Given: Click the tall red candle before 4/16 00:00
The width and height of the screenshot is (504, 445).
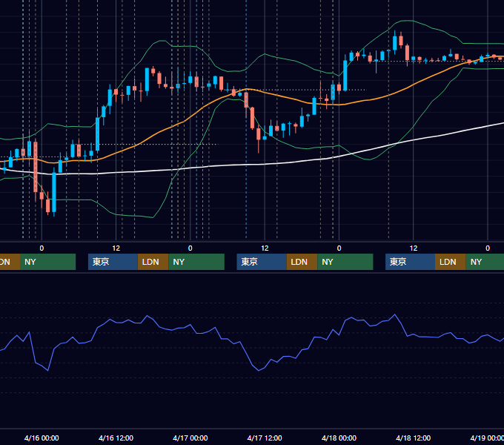Looking at the screenshot, I should point(36,167).
